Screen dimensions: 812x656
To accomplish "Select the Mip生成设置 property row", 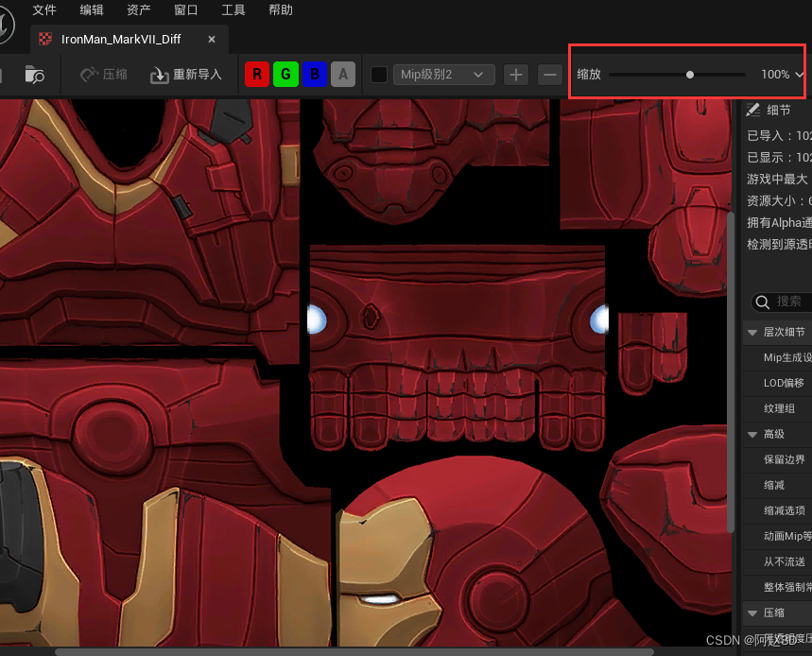I will point(777,357).
